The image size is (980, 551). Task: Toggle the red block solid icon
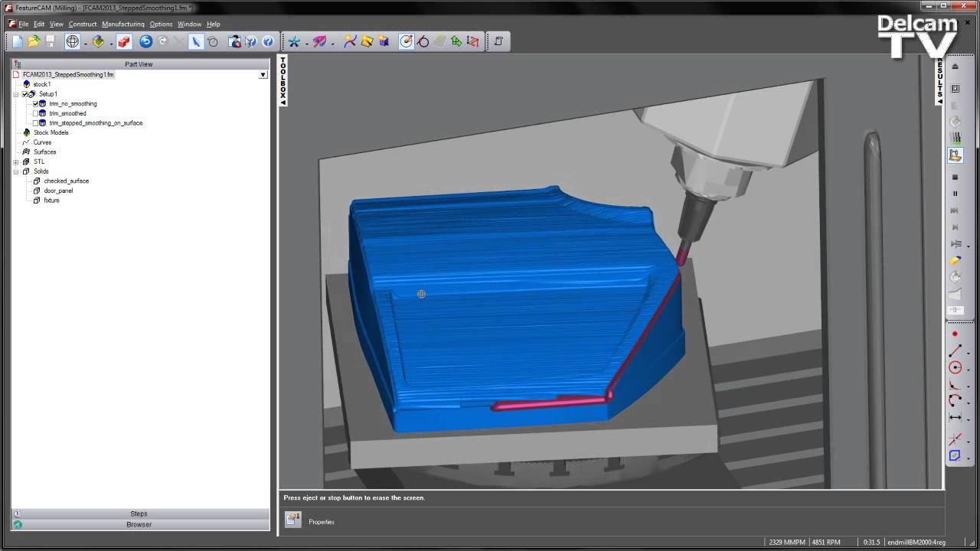[124, 41]
